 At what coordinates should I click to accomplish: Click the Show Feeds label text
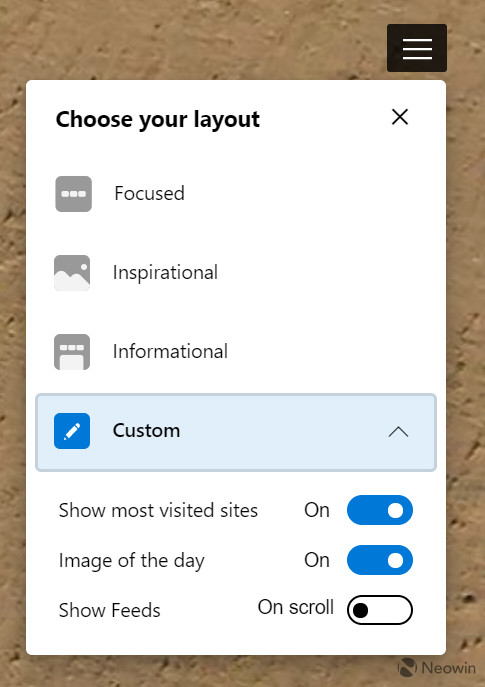pyautogui.click(x=110, y=610)
